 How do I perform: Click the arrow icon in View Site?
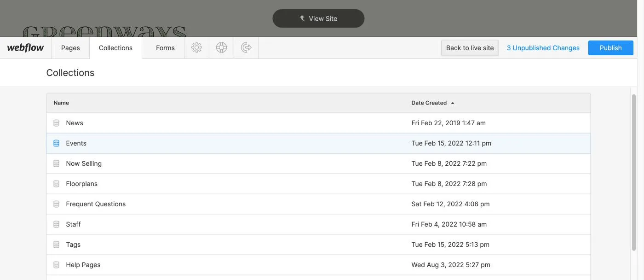coord(302,18)
